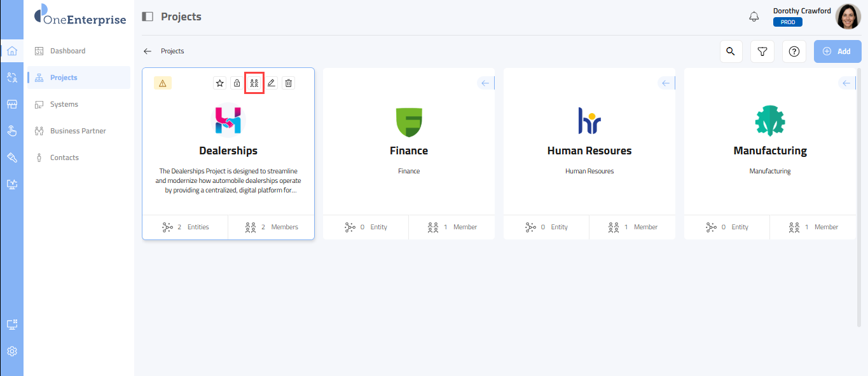Open members icon on Dealerships card toolbar

254,83
